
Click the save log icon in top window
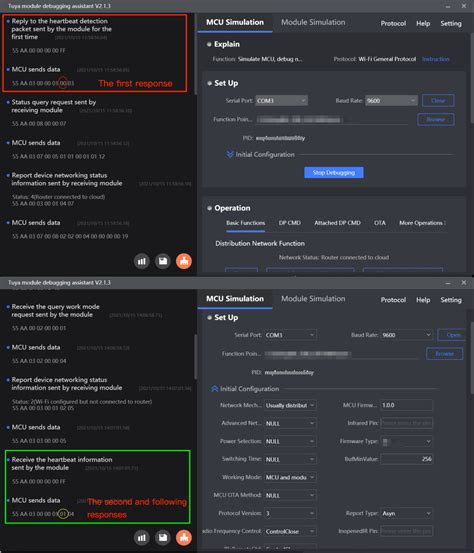click(163, 261)
